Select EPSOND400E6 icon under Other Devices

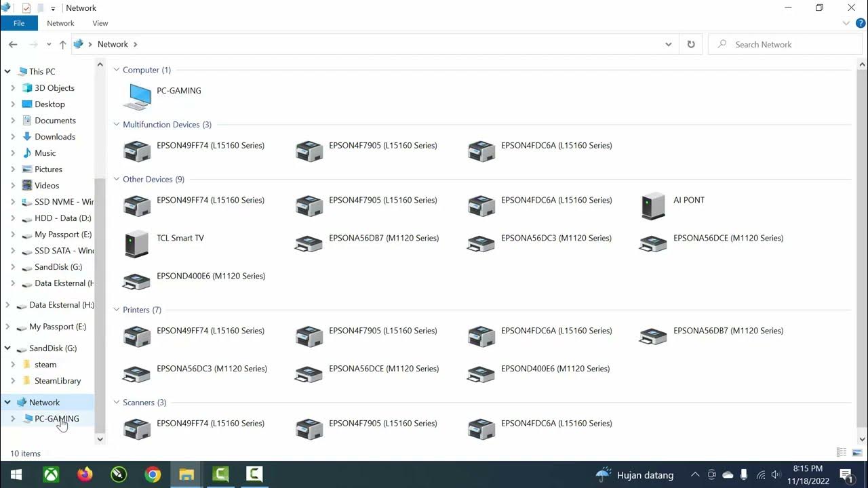click(137, 281)
